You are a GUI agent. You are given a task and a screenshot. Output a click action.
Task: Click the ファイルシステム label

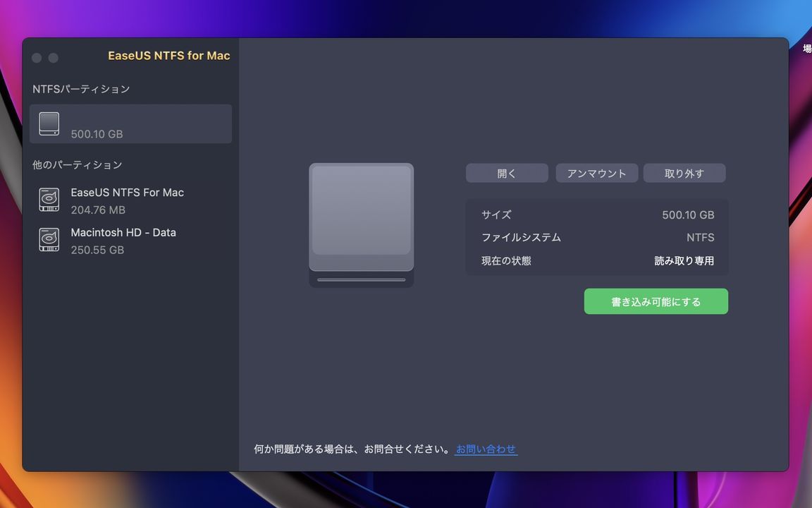pyautogui.click(x=521, y=237)
